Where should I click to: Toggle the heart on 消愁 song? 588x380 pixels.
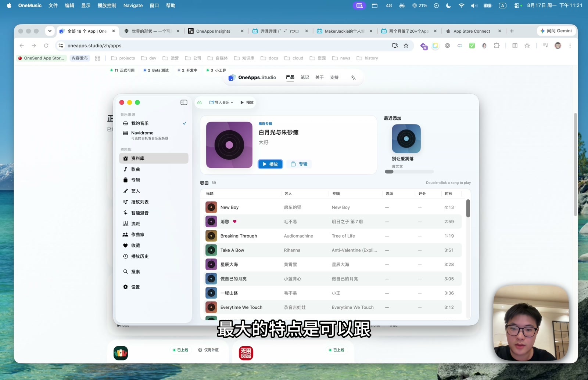[x=235, y=222]
